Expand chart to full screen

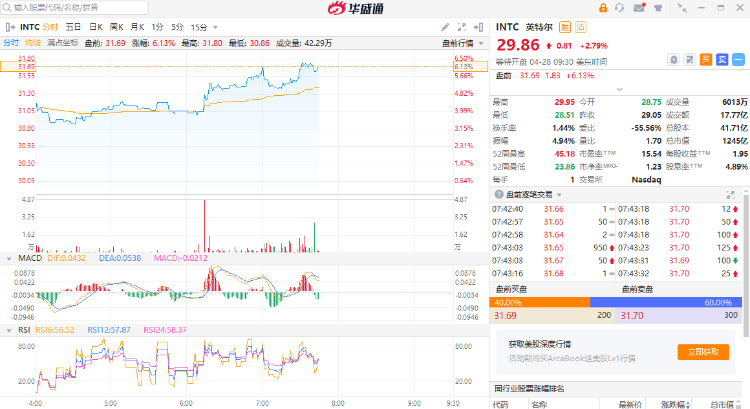[462, 27]
